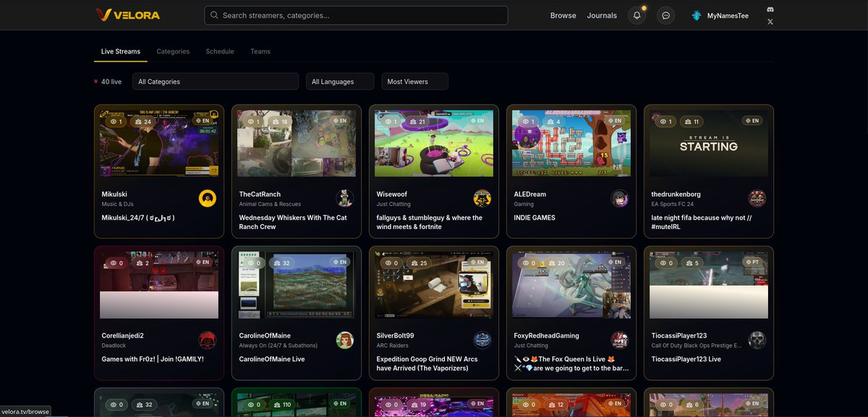Viewport: 868px width, 417px height.
Task: Click the '40 live' counter text
Action: pos(111,82)
